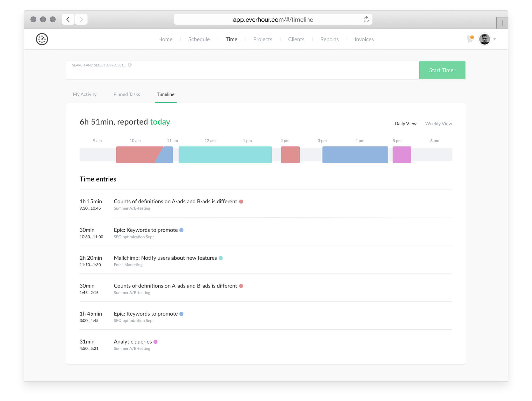
Task: Click the green 'today' date link
Action: pos(160,122)
